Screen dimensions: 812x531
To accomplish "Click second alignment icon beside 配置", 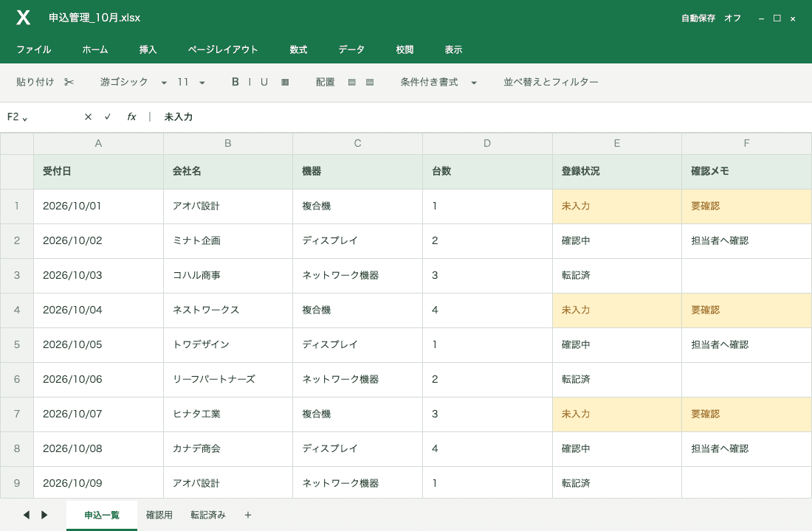I will click(x=370, y=82).
